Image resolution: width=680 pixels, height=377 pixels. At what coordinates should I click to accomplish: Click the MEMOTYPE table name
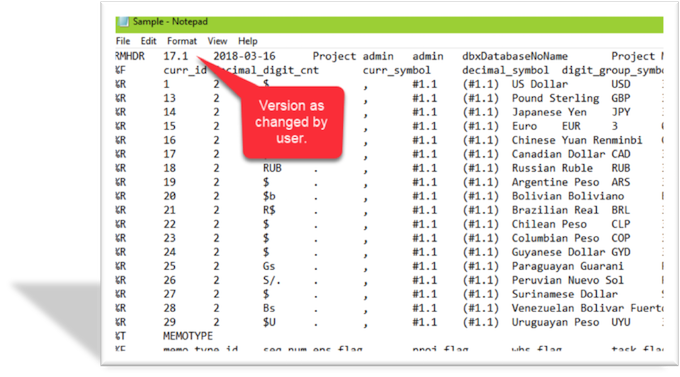pos(188,336)
